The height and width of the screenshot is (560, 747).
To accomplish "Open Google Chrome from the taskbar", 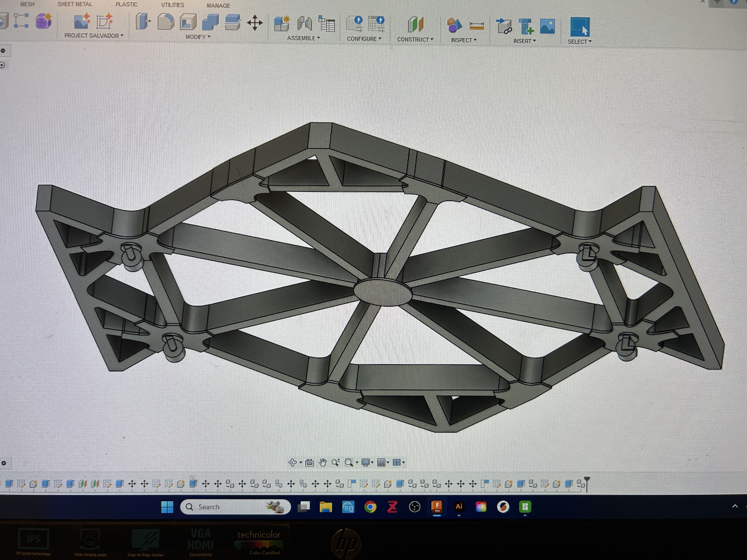I will 371,507.
